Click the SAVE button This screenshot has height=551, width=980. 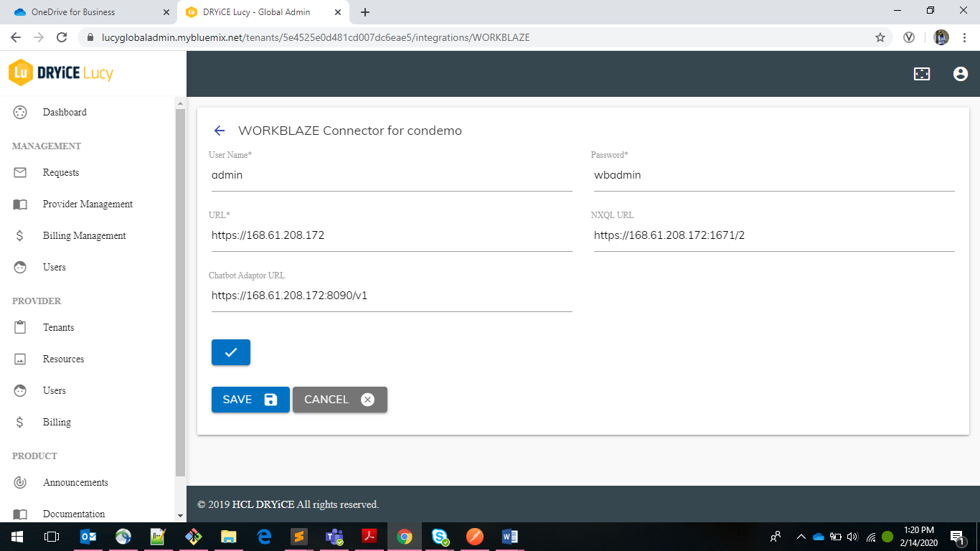(250, 400)
